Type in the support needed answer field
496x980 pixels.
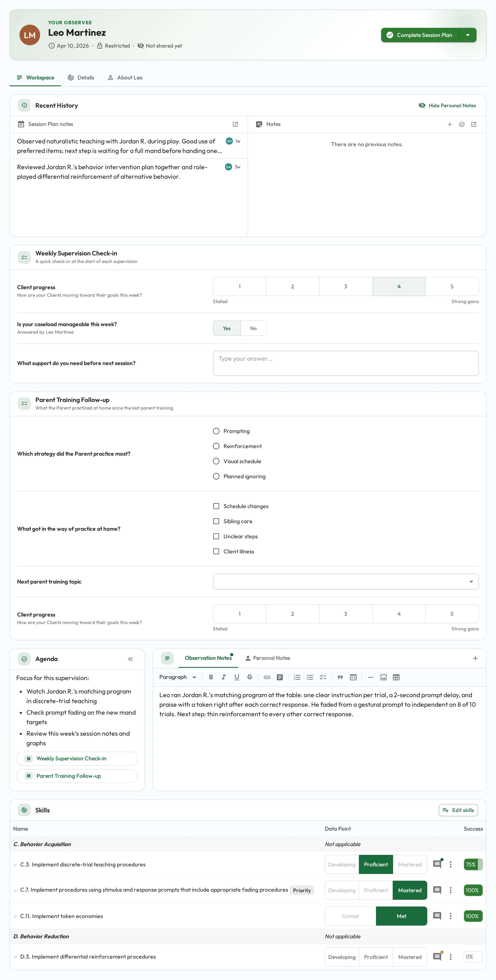[346, 363]
